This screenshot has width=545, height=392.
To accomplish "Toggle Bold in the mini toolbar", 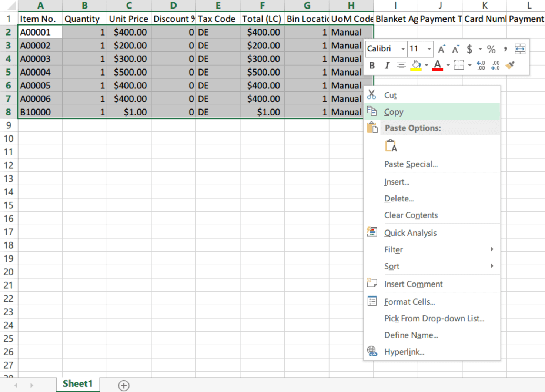I will tap(372, 66).
